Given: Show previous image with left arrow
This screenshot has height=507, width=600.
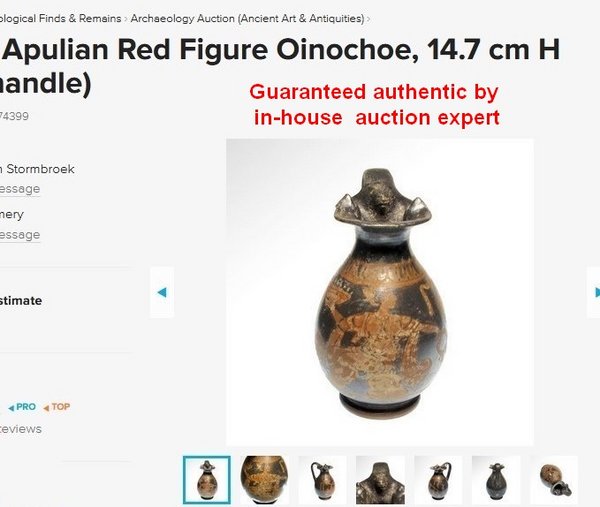Looking at the screenshot, I should (x=162, y=292).
